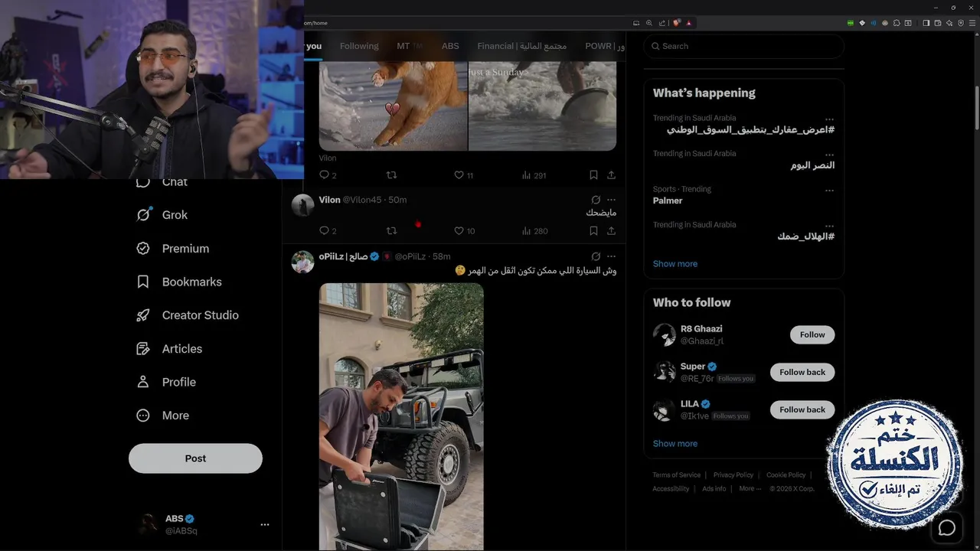This screenshot has width=980, height=551.
Task: Open options for #اعرض_عقارك trending hashtag
Action: point(829,119)
